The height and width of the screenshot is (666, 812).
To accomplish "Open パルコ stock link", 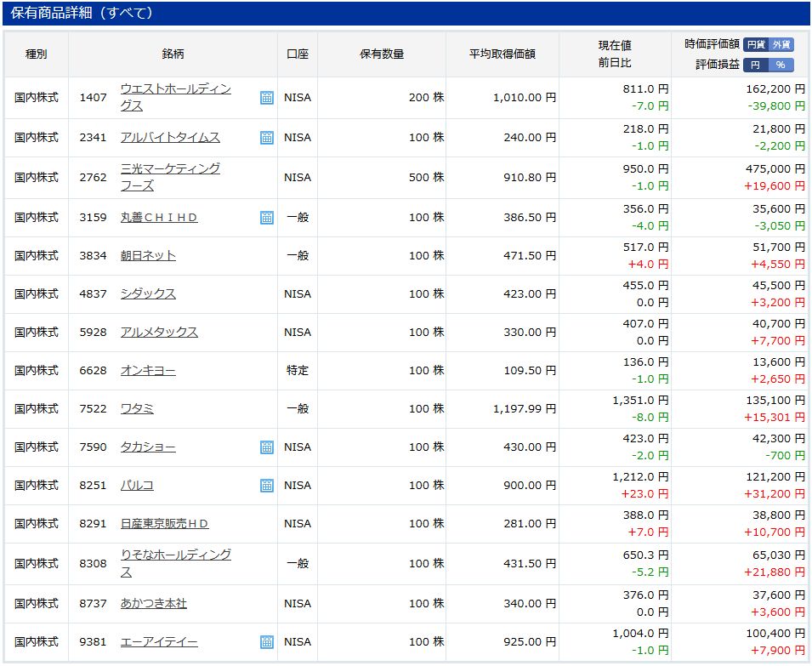I will point(137,486).
